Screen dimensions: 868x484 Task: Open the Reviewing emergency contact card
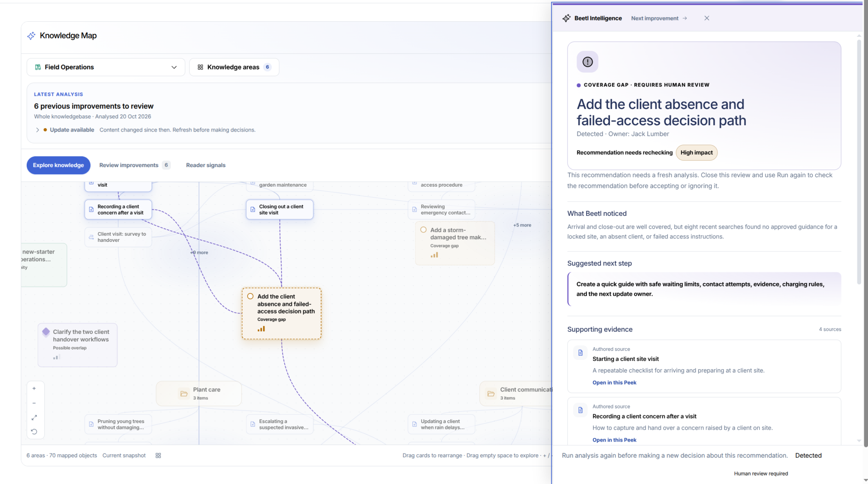441,210
